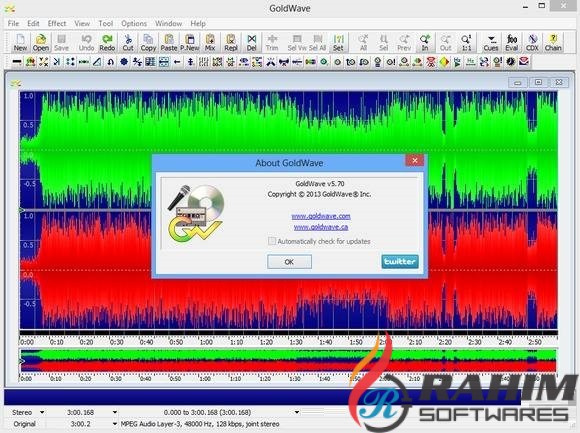Open a file with the Open icon
The width and height of the screenshot is (580, 433).
[x=41, y=43]
